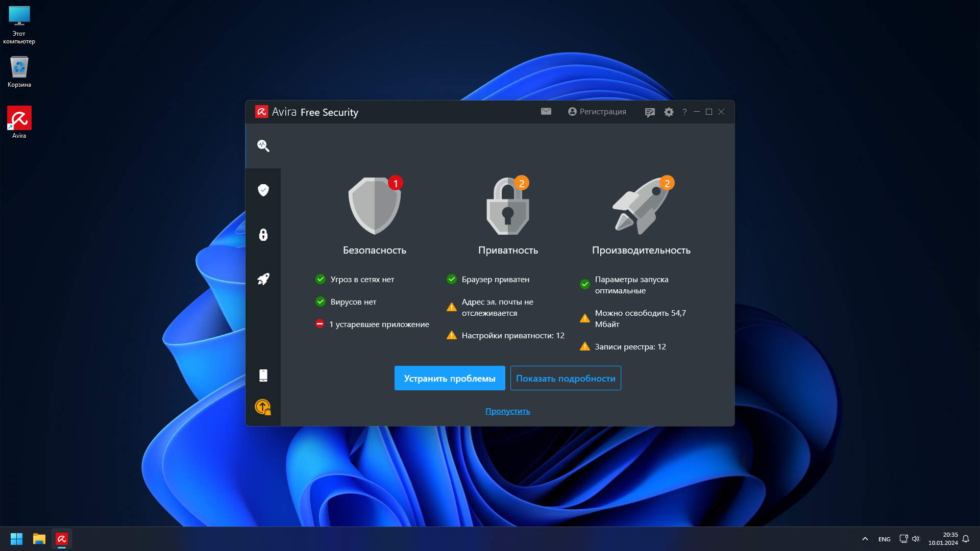Open the mail envelope icon in title bar
Viewport: 980px width, 551px height.
point(546,112)
